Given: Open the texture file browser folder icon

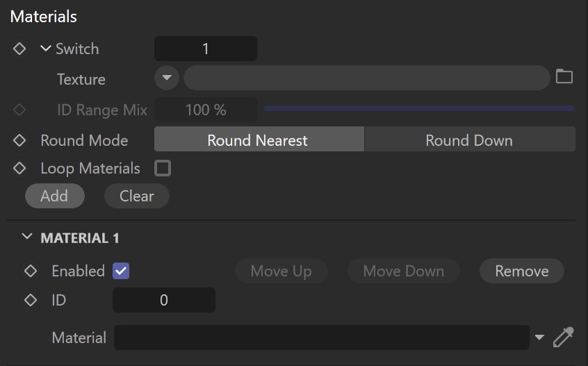Looking at the screenshot, I should pos(564,76).
